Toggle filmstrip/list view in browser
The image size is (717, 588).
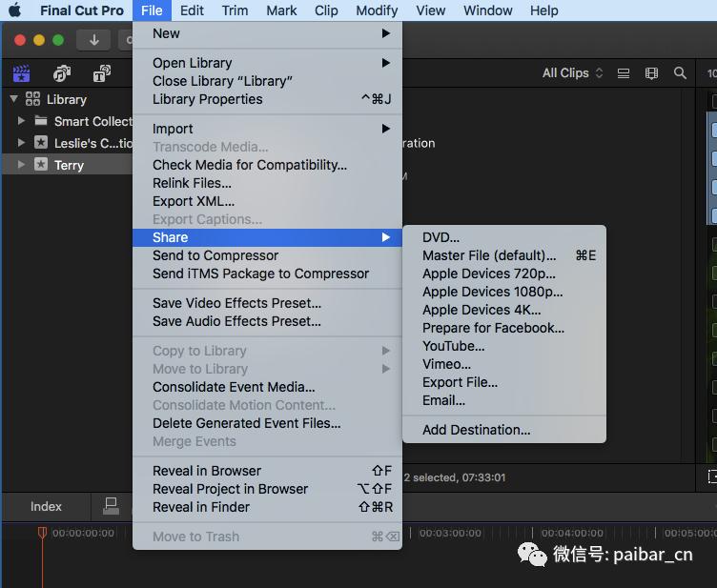(624, 73)
